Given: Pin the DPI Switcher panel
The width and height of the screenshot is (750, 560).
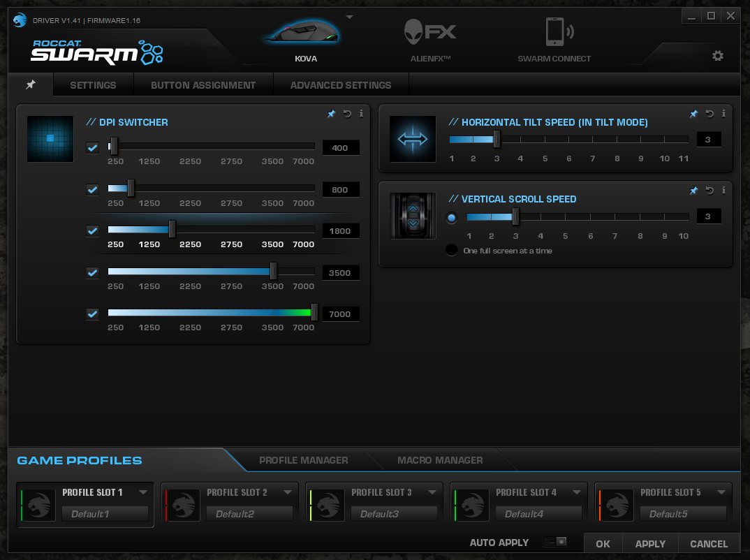Looking at the screenshot, I should click(x=331, y=114).
